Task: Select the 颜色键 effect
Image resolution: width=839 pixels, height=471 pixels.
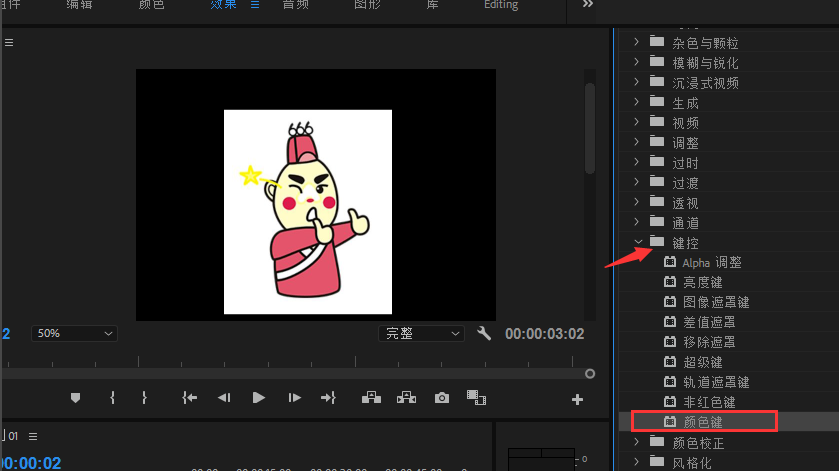Action: click(703, 422)
